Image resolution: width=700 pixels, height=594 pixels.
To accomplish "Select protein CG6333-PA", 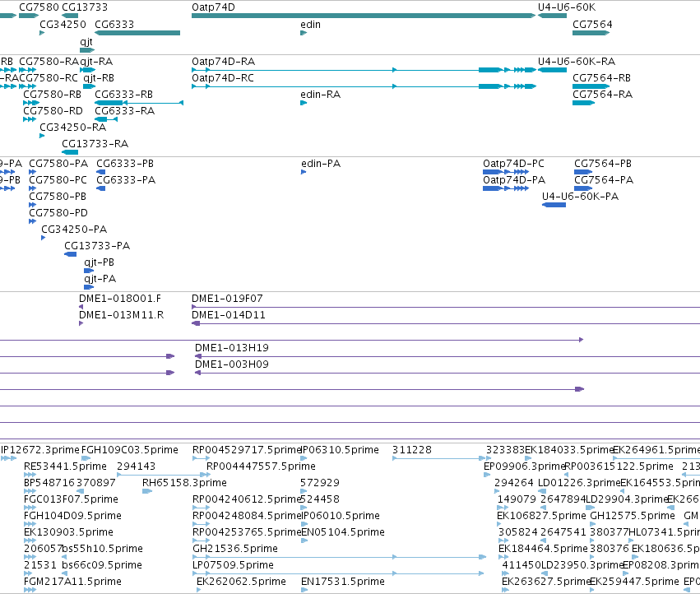I will pos(101,188).
